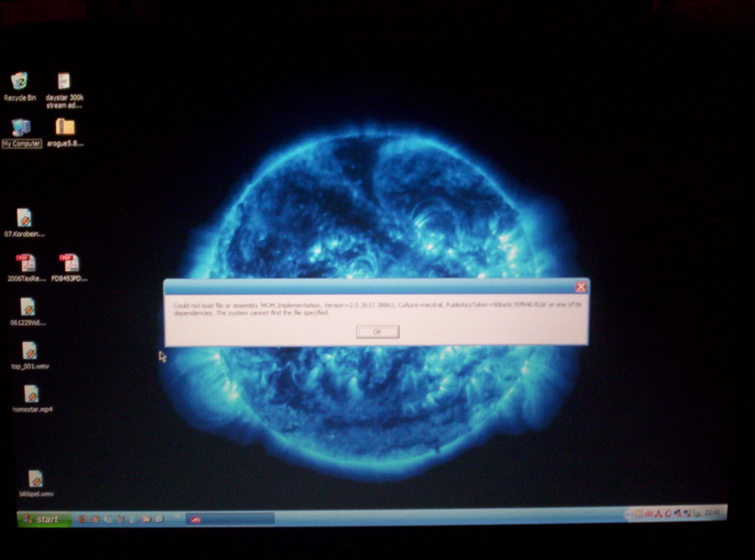Click OK in the error dialog
The width and height of the screenshot is (755, 560).
coord(377,332)
